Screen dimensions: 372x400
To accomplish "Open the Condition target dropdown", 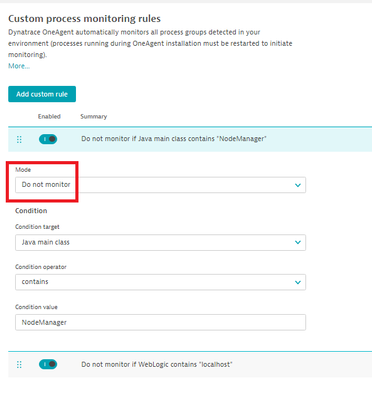I will (160, 242).
